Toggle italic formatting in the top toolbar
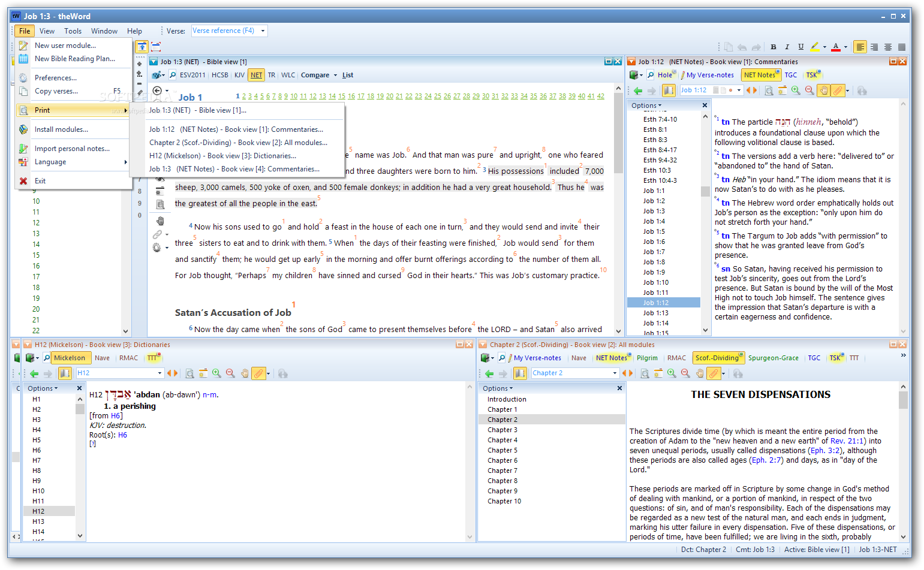Screen dimensions: 924x570 [787, 47]
